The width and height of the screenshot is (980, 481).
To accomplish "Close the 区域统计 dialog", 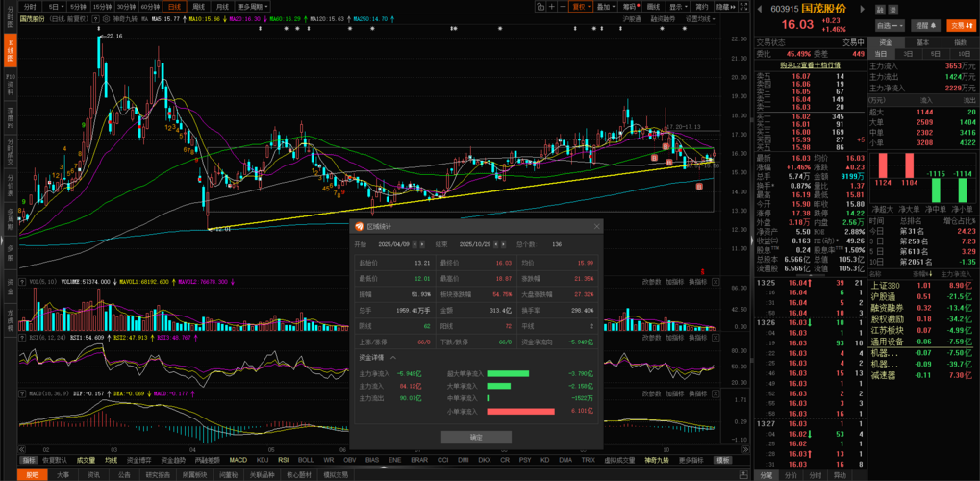I will [x=596, y=226].
